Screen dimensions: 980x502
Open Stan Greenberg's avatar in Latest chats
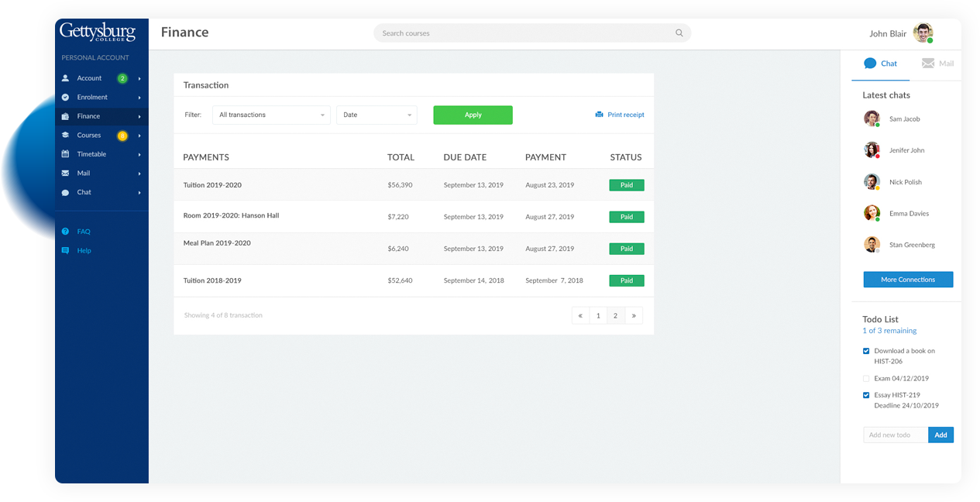(872, 245)
